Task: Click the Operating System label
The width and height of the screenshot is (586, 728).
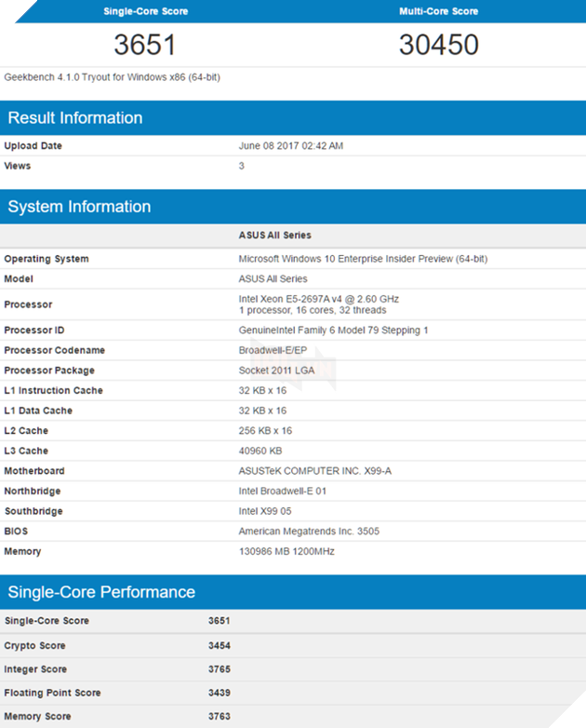Action: click(x=47, y=259)
